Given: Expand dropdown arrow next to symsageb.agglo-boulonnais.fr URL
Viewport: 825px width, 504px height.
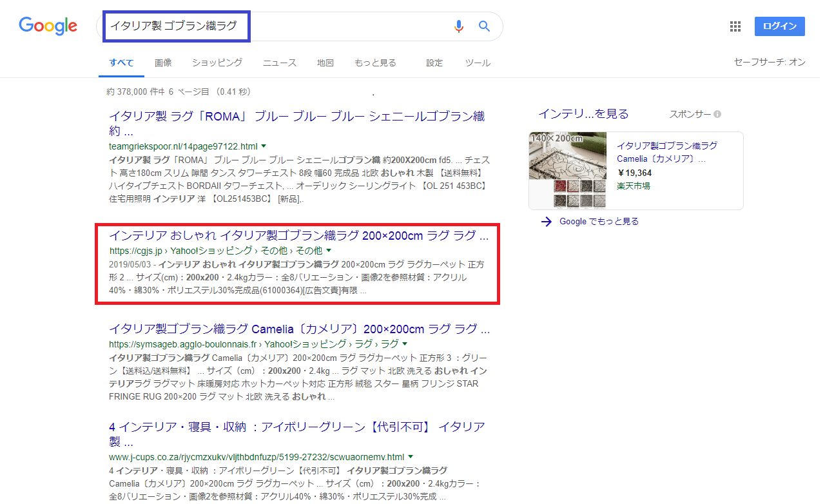Looking at the screenshot, I should [x=405, y=344].
